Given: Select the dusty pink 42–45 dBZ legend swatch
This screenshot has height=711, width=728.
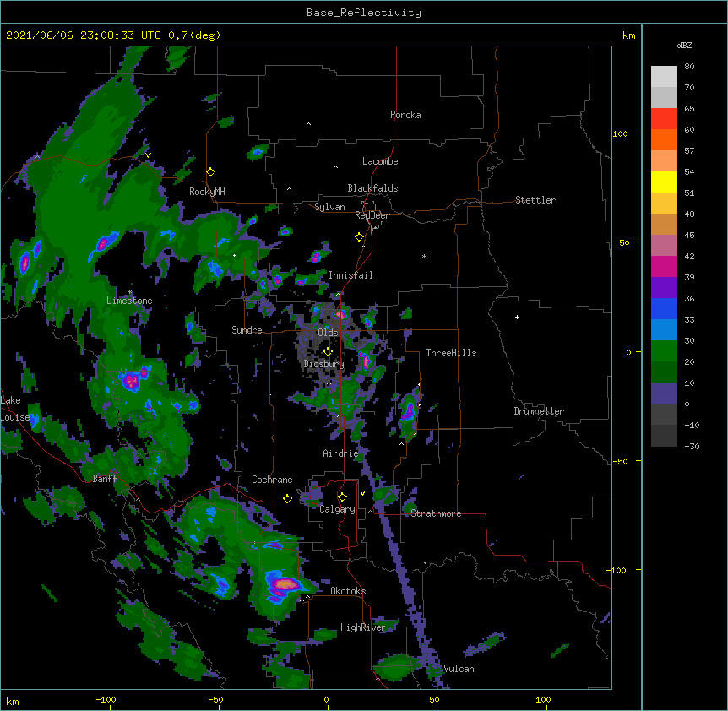Looking at the screenshot, I should click(x=664, y=245).
